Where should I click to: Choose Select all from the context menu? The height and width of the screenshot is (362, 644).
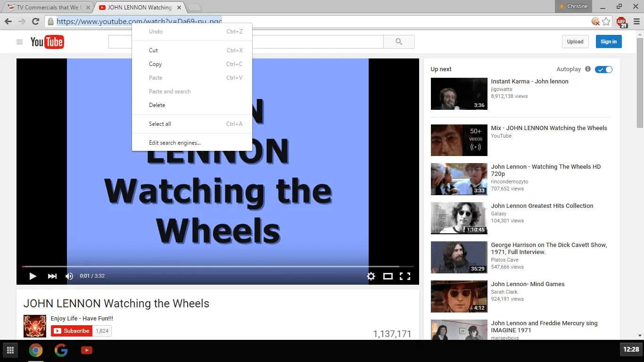pyautogui.click(x=192, y=124)
